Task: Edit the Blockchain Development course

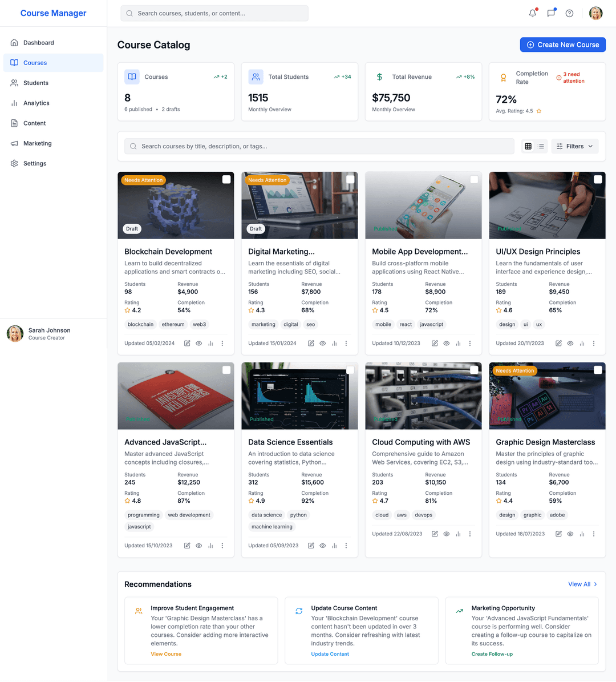Action: pyautogui.click(x=187, y=344)
